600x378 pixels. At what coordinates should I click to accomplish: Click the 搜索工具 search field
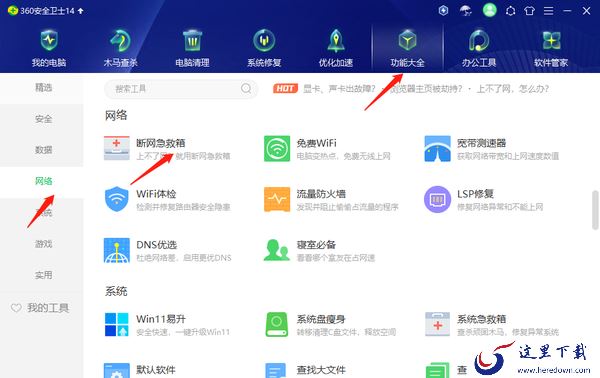coord(181,89)
